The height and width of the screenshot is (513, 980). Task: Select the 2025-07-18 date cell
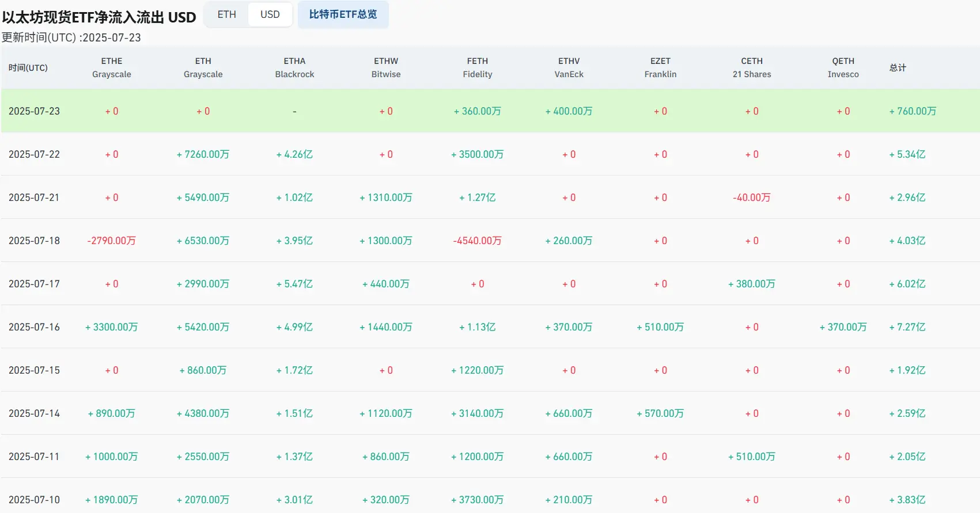[34, 241]
